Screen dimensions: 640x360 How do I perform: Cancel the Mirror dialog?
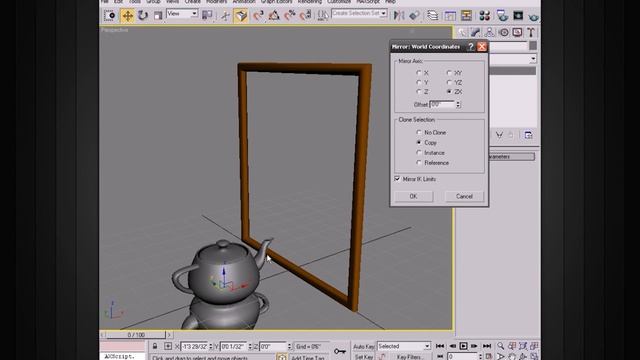pos(464,196)
